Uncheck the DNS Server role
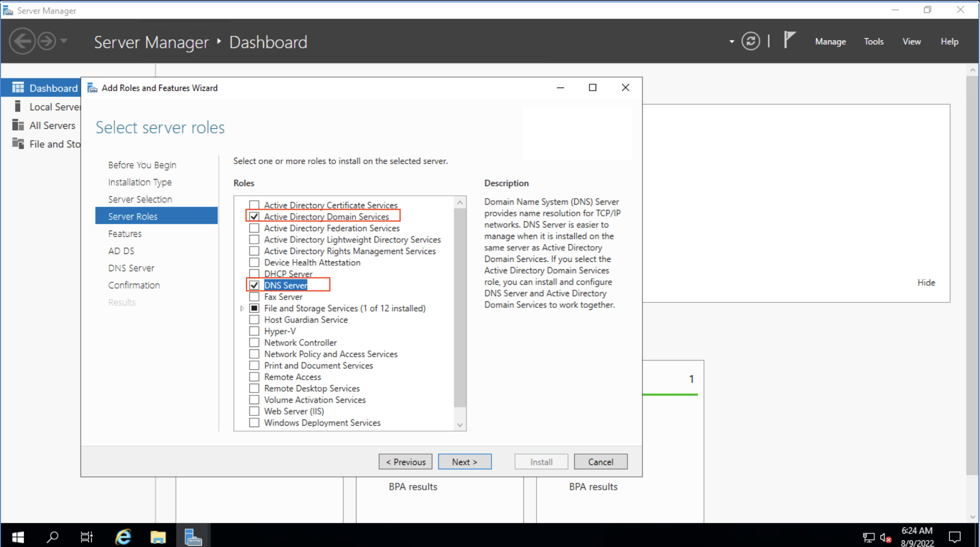Image resolution: width=980 pixels, height=547 pixels. click(254, 285)
